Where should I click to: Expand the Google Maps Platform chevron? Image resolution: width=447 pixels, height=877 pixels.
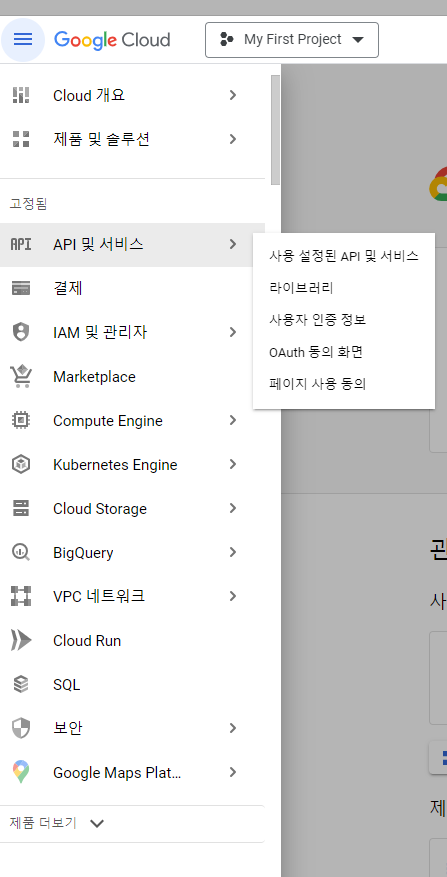coord(233,772)
